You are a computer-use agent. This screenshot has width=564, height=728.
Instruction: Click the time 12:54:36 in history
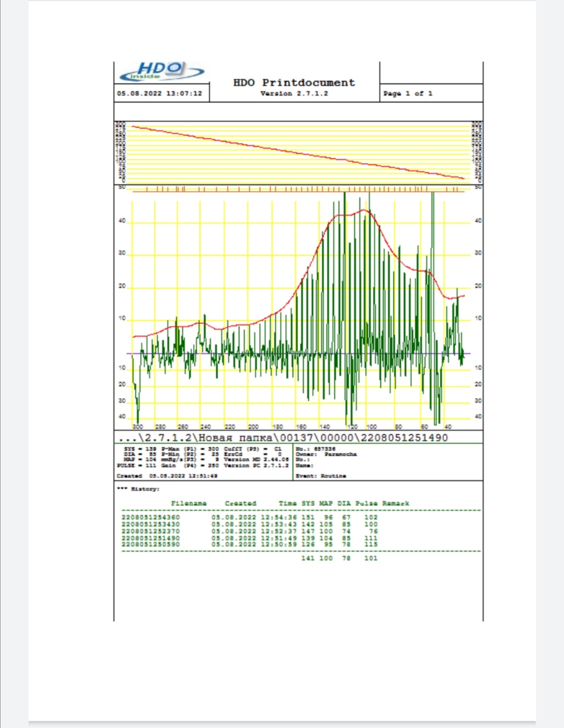279,517
